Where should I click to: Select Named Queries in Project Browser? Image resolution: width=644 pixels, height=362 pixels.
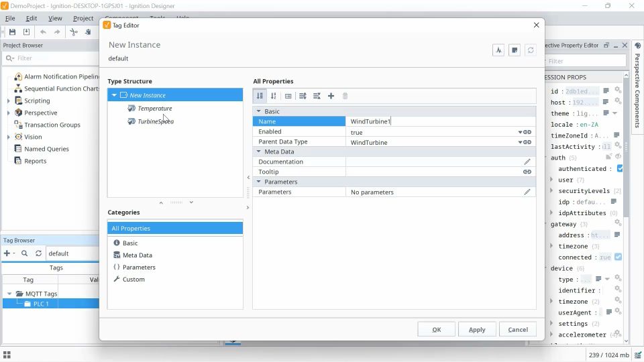click(46, 149)
